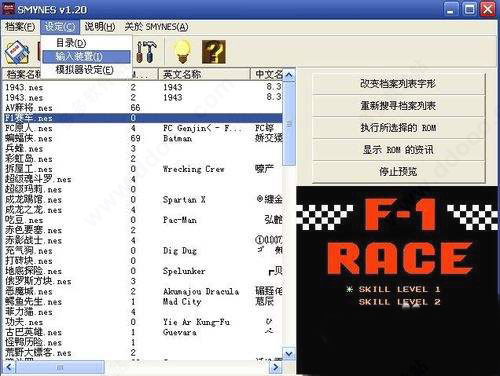
Task: Sort by the 中文名 column header
Action: click(267, 74)
